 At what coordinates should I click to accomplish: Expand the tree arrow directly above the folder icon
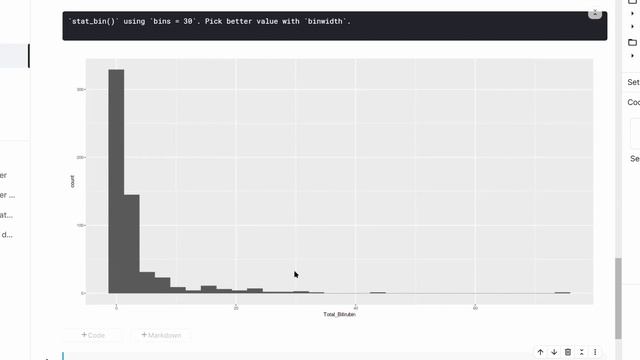[x=632, y=27]
